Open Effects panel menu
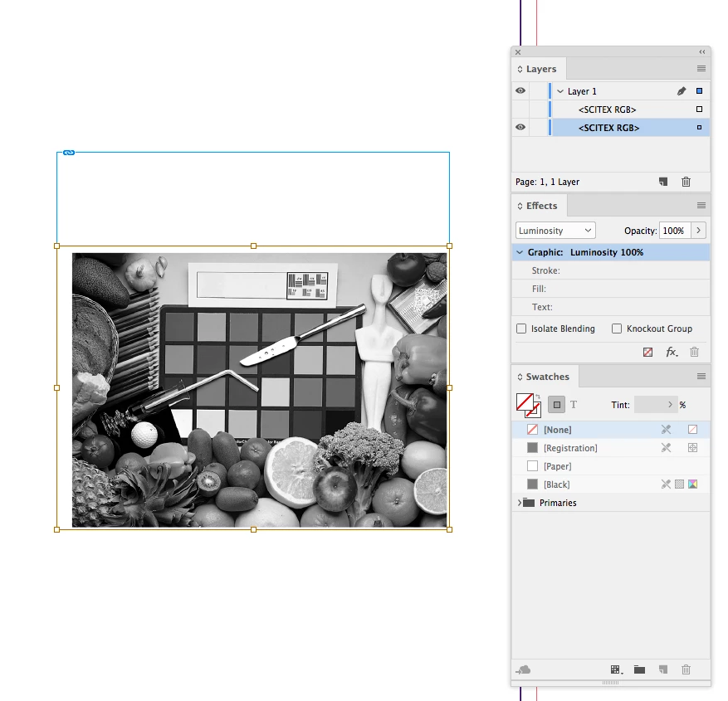Image resolution: width=728 pixels, height=701 pixels. coord(701,206)
